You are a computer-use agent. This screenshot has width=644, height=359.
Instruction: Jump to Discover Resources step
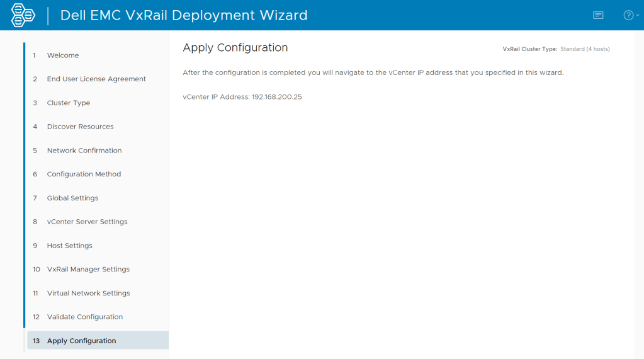(80, 127)
